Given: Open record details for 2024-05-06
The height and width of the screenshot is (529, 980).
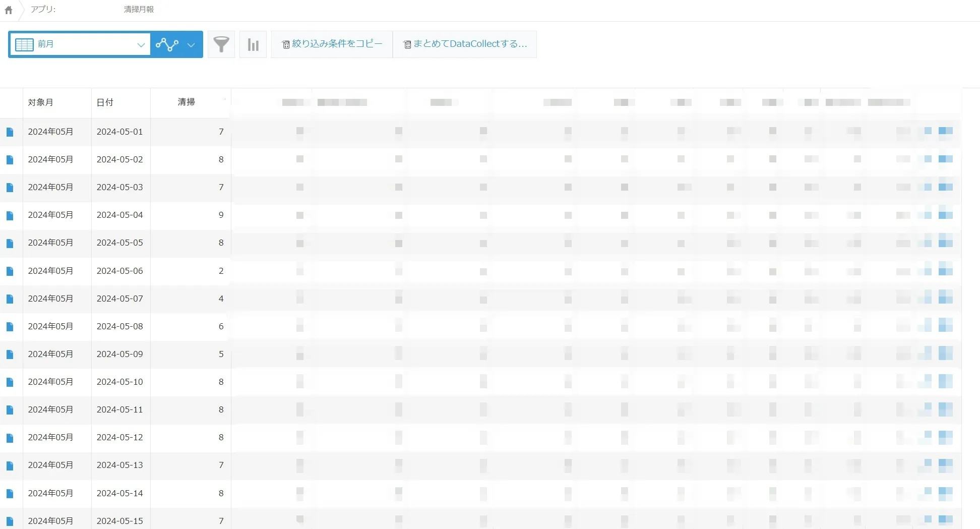Looking at the screenshot, I should click(x=10, y=271).
